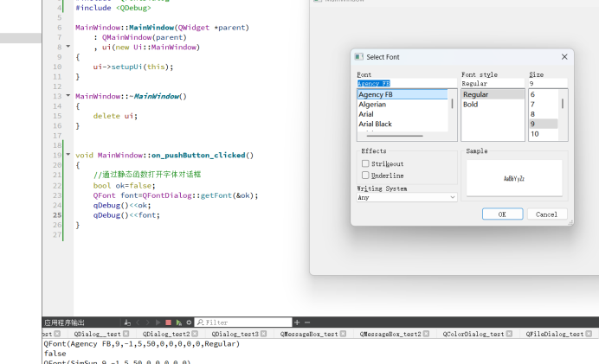Viewport: 599px width, 364px height.
Task: Close the QFileDialog_test output tab
Action: pyautogui.click(x=589, y=334)
